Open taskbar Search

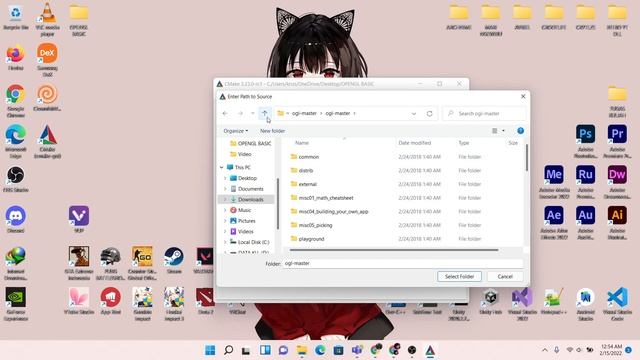(x=229, y=350)
